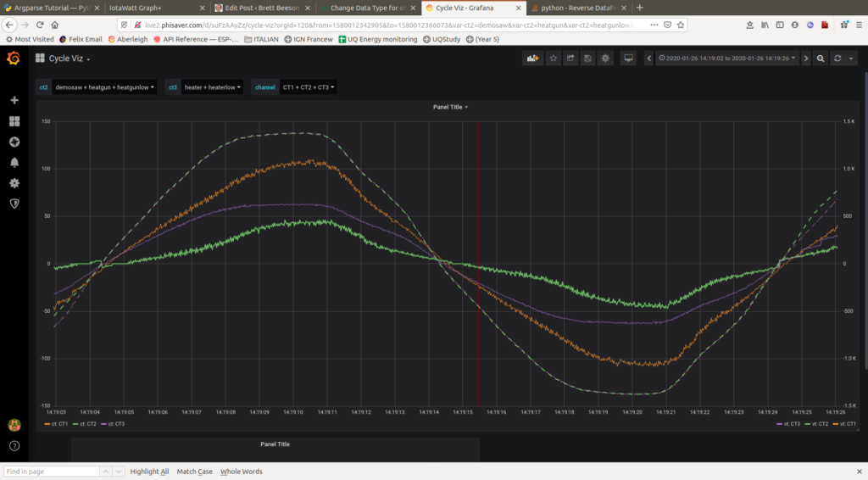
Task: Switch to Argparse Tutorial tab
Action: click(52, 8)
